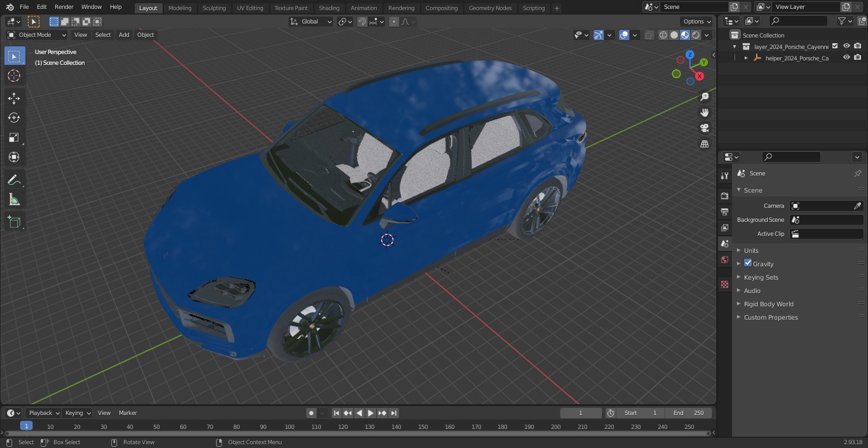The height and width of the screenshot is (448, 868).
Task: Jump to the previous keyframe
Action: click(348, 413)
